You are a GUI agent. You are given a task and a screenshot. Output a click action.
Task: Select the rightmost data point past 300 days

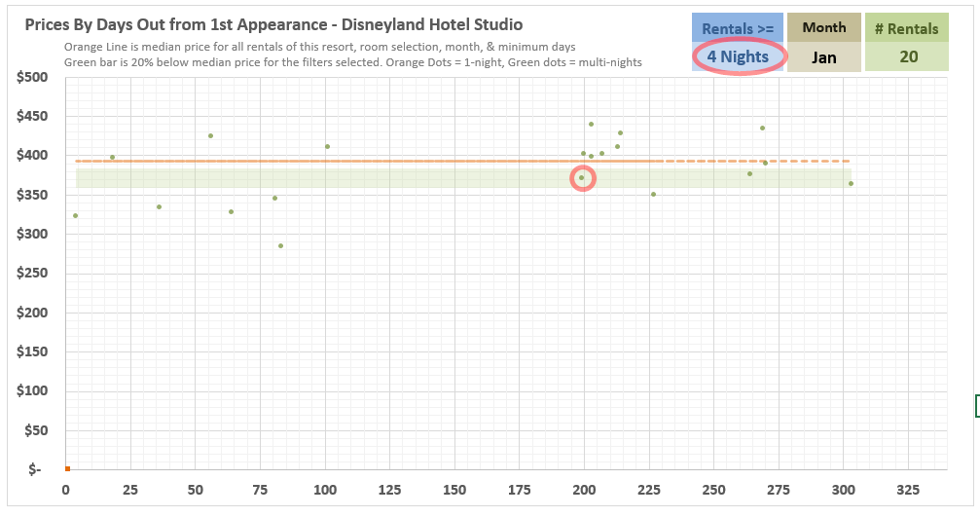[x=851, y=184]
